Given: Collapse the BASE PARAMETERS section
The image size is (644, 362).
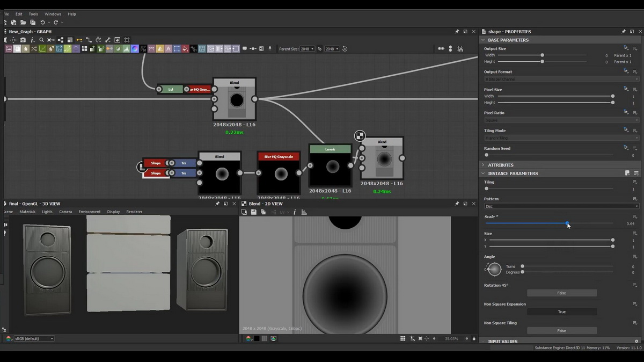Looking at the screenshot, I should pyautogui.click(x=483, y=40).
